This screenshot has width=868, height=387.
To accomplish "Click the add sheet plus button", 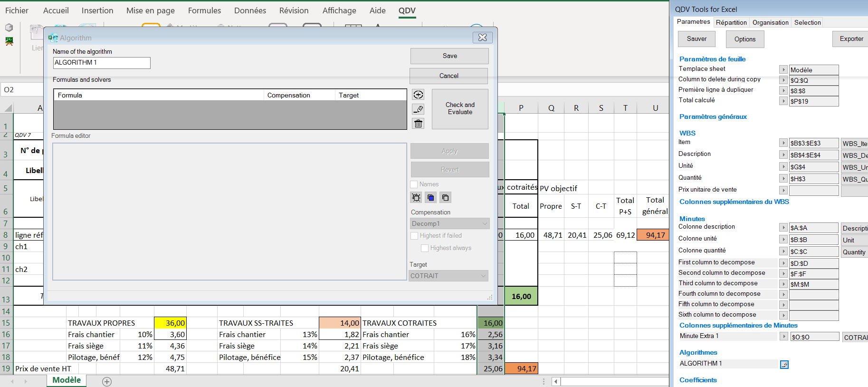I will click(x=107, y=381).
